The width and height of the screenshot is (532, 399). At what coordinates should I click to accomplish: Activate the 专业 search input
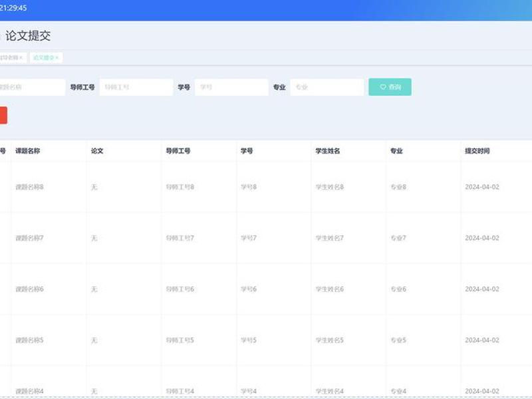point(327,87)
